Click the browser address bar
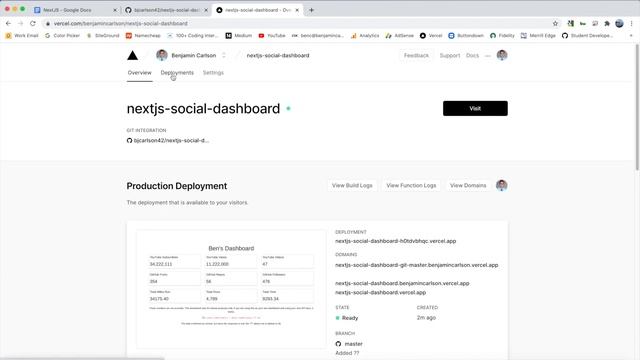This screenshot has height=360, width=640. coord(302,23)
